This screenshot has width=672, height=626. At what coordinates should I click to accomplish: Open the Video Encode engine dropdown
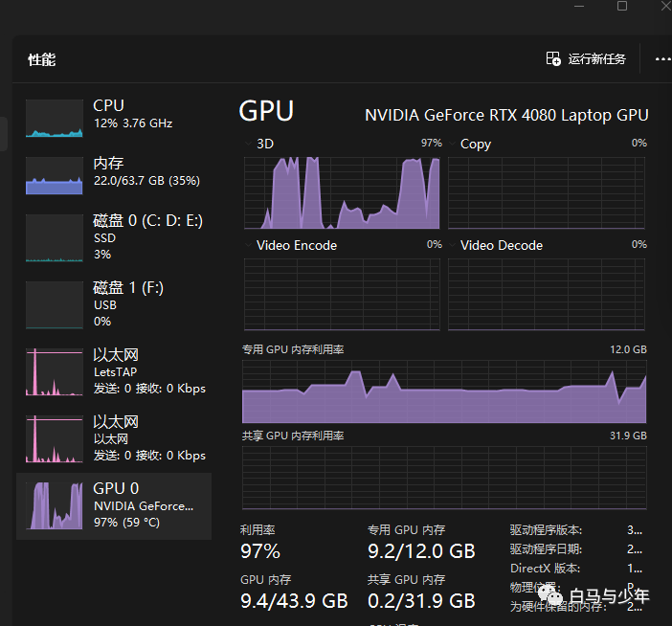tap(249, 245)
